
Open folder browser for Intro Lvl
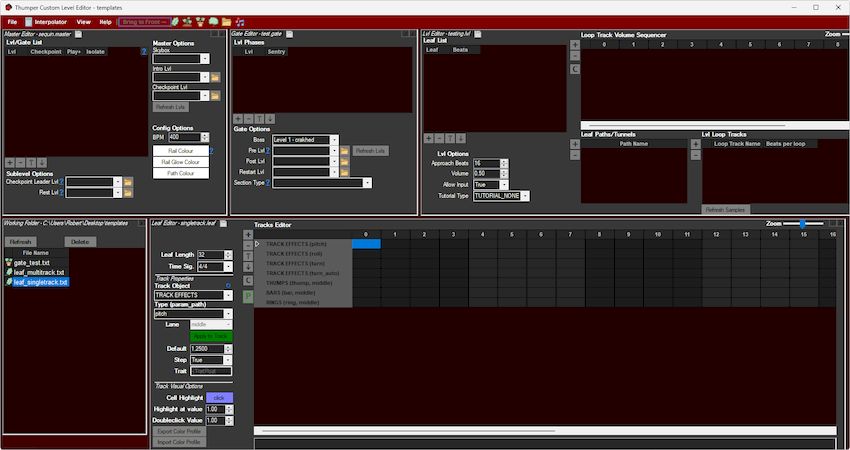coord(216,76)
